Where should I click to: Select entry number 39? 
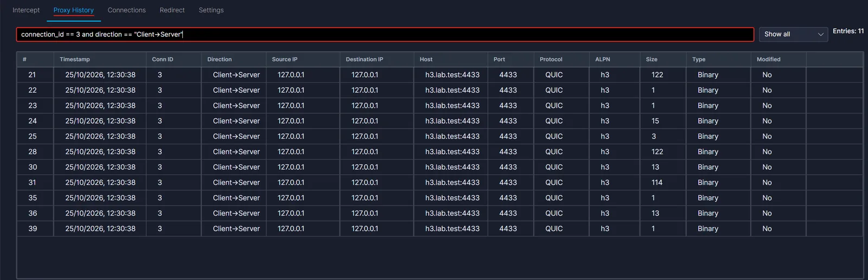[x=439, y=228]
